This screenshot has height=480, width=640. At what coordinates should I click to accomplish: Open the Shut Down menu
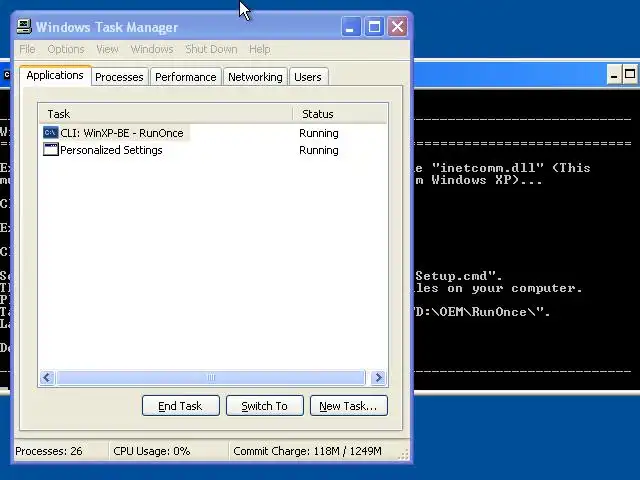click(x=211, y=49)
